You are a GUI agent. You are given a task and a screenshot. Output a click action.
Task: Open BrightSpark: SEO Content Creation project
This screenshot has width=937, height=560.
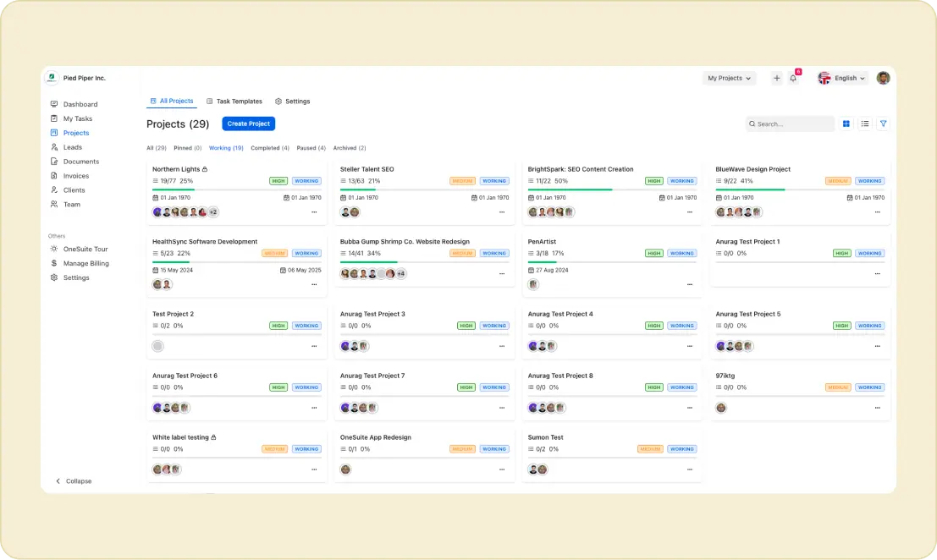581,169
